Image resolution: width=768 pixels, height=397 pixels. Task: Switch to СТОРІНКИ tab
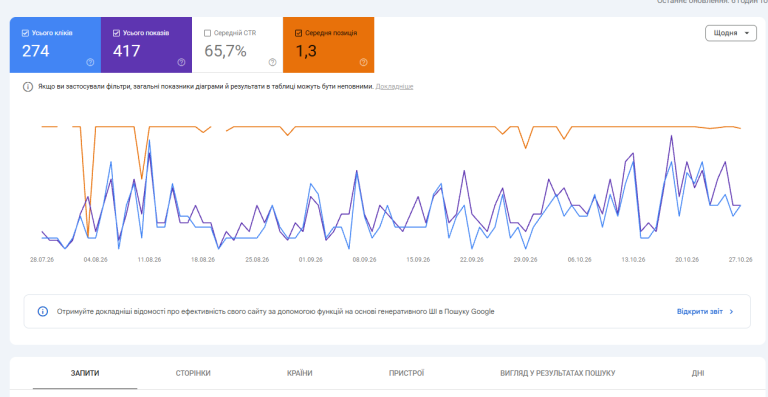pos(193,374)
